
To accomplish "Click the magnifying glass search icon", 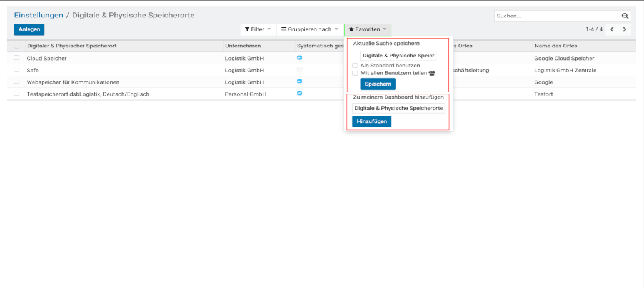I will point(625,16).
